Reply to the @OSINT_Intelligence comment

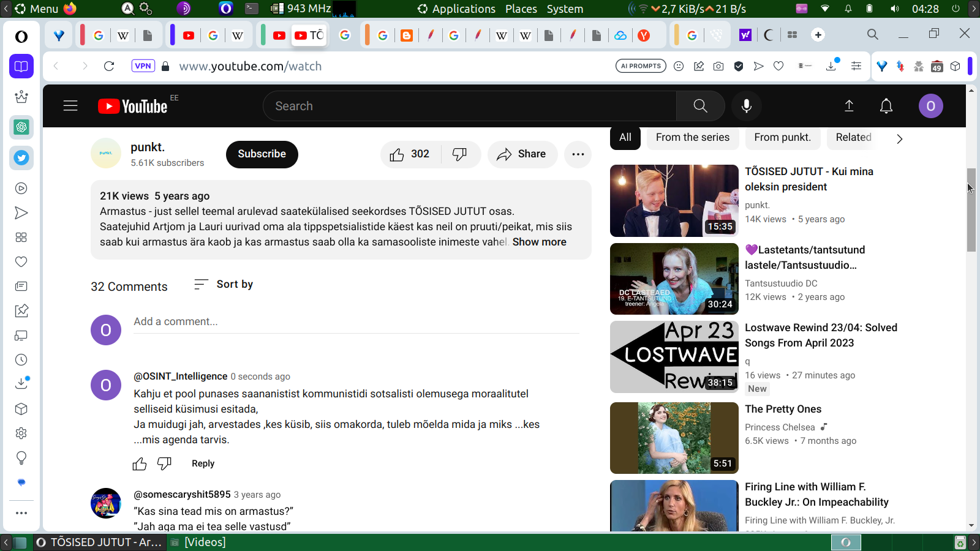[x=203, y=463]
